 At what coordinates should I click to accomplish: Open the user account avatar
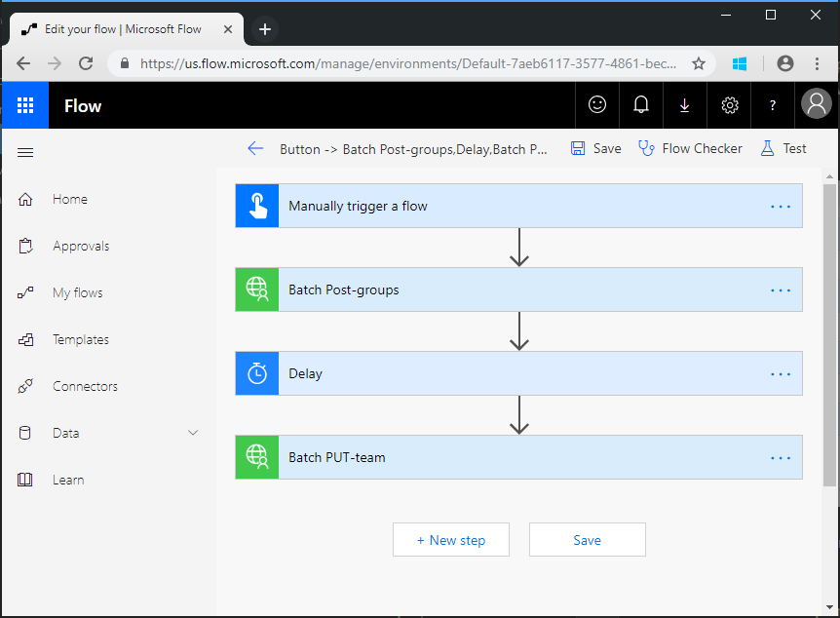tap(817, 103)
